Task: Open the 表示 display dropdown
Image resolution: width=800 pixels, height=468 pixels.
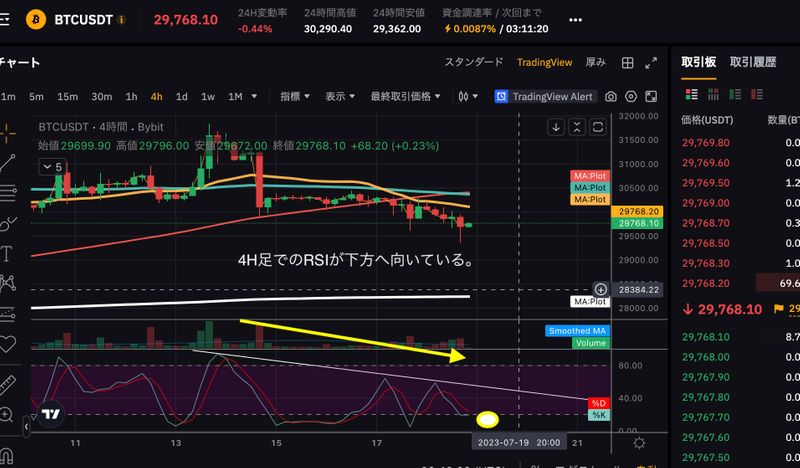Action: point(340,97)
